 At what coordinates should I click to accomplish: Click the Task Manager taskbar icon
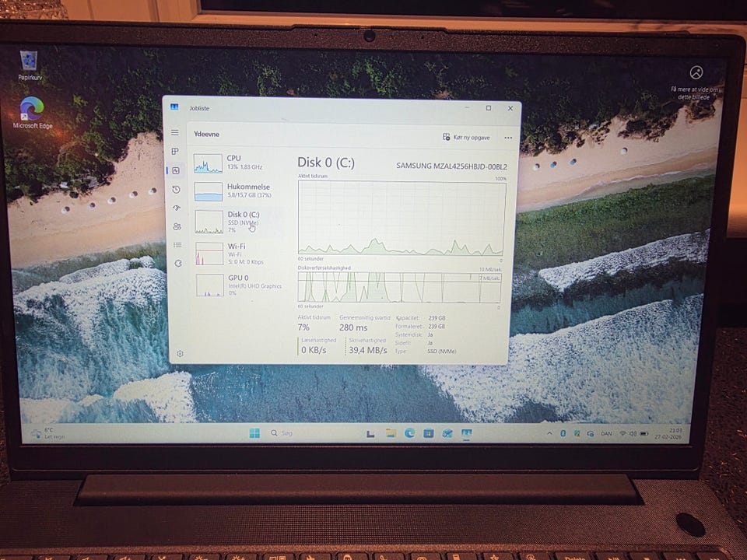(x=466, y=433)
